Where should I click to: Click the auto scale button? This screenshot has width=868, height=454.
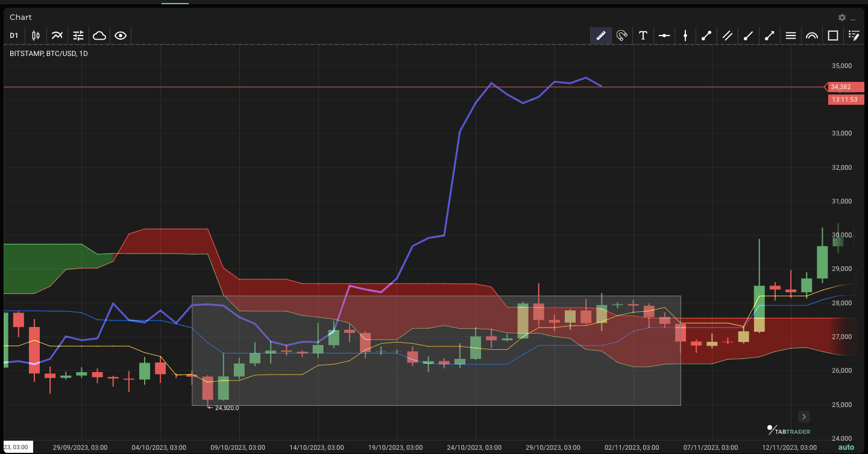[x=846, y=447]
